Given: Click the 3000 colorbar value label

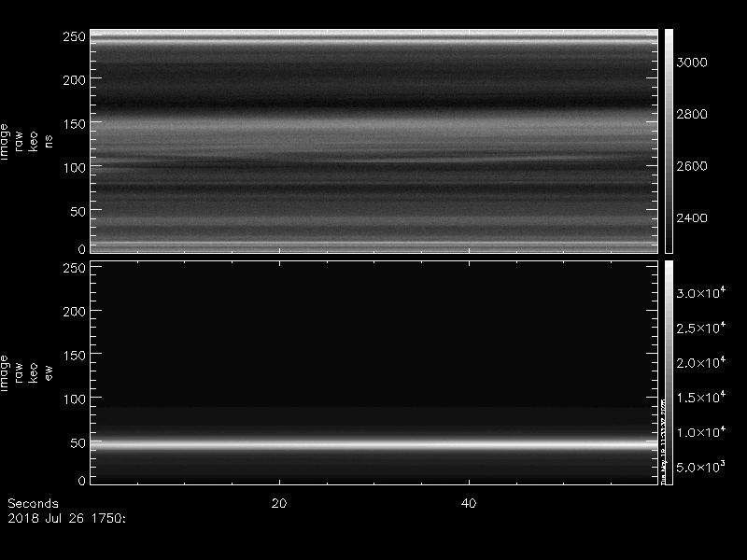Looking at the screenshot, I should [x=692, y=63].
